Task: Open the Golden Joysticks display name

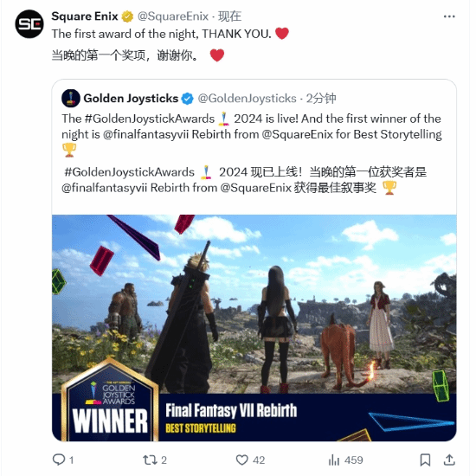Action: [131, 99]
